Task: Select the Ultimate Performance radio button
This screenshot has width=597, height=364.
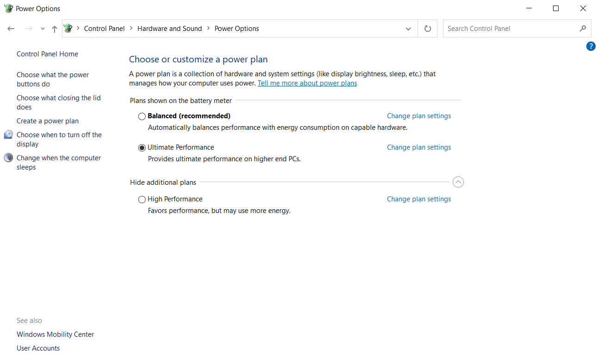Action: [142, 148]
